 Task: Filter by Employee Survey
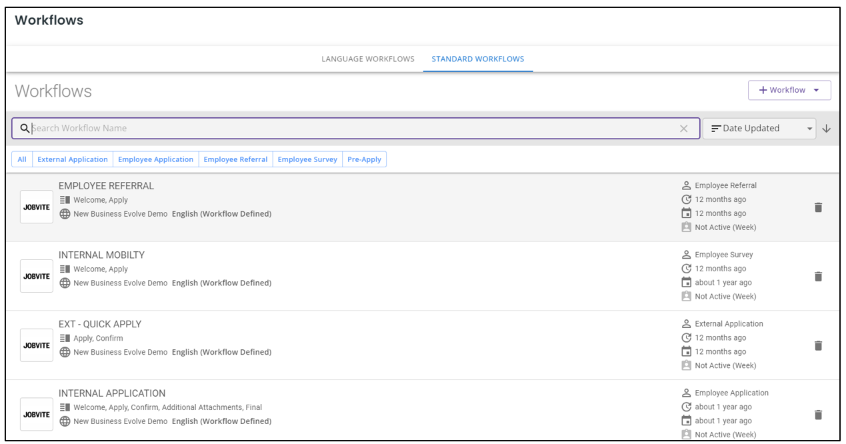tap(308, 159)
